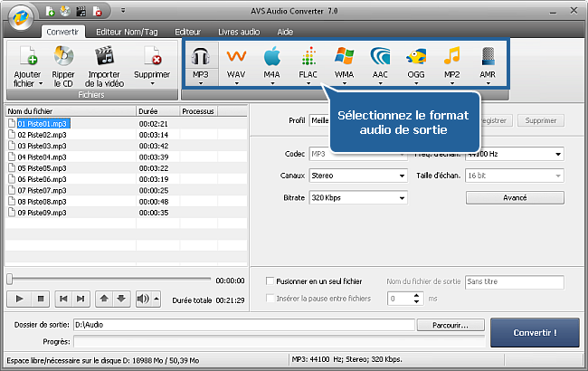Click the playback position slider
This screenshot has height=371, width=588.
click(109, 280)
